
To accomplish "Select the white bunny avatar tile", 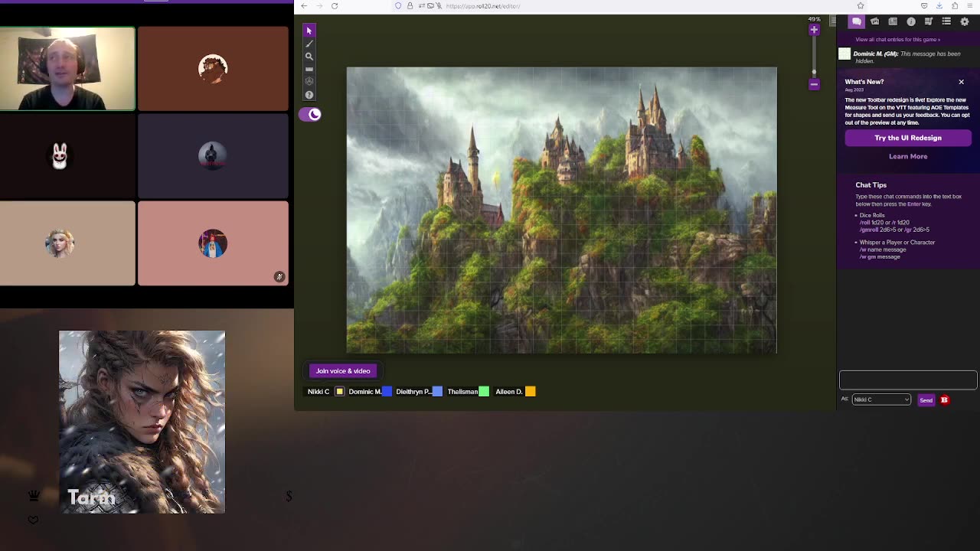I will [67, 156].
